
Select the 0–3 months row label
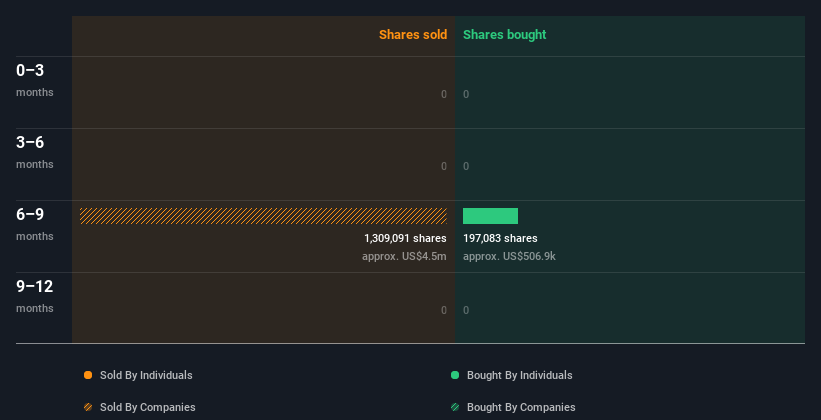35,80
